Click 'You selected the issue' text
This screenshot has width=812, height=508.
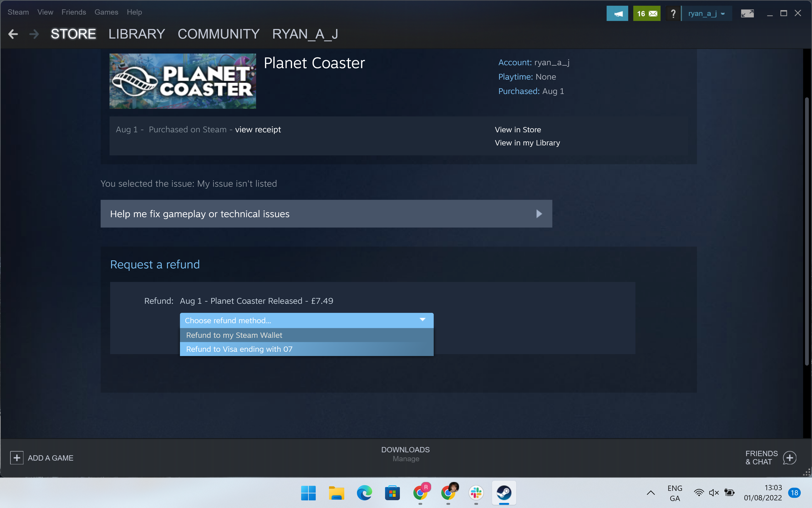point(189,184)
